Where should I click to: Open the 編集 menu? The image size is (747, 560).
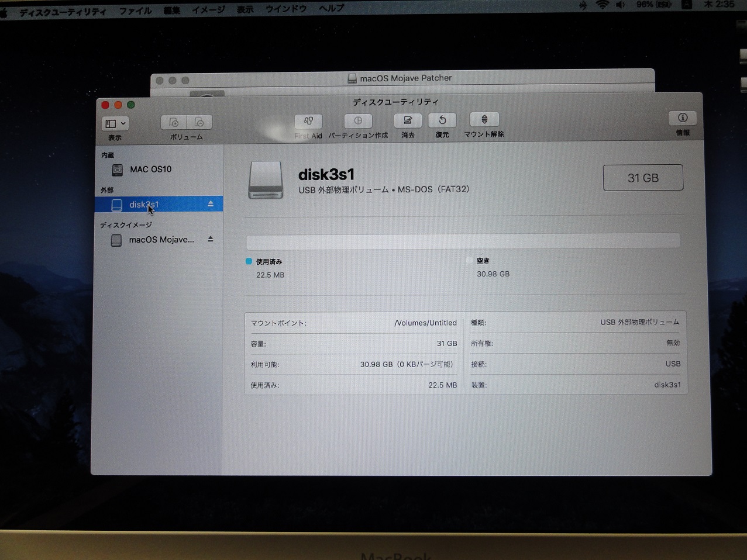point(171,10)
